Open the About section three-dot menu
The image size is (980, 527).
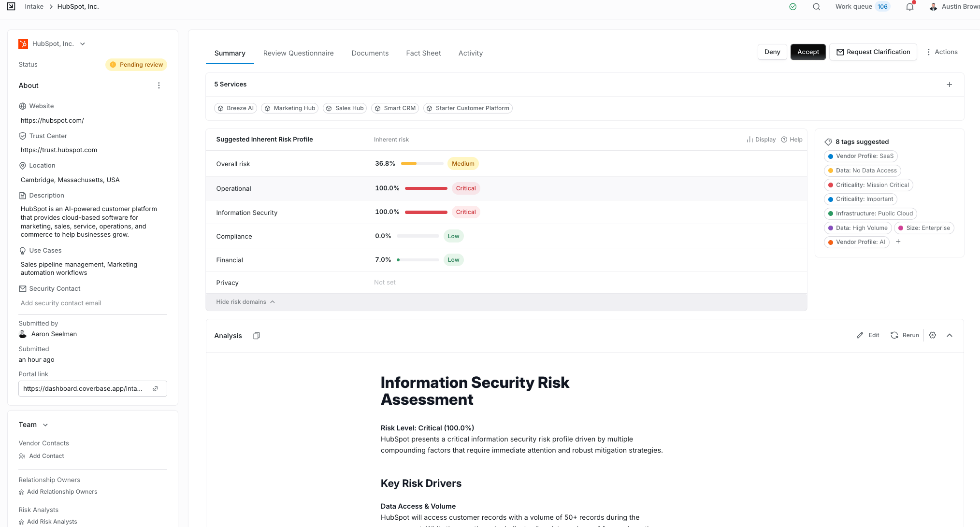(159, 85)
